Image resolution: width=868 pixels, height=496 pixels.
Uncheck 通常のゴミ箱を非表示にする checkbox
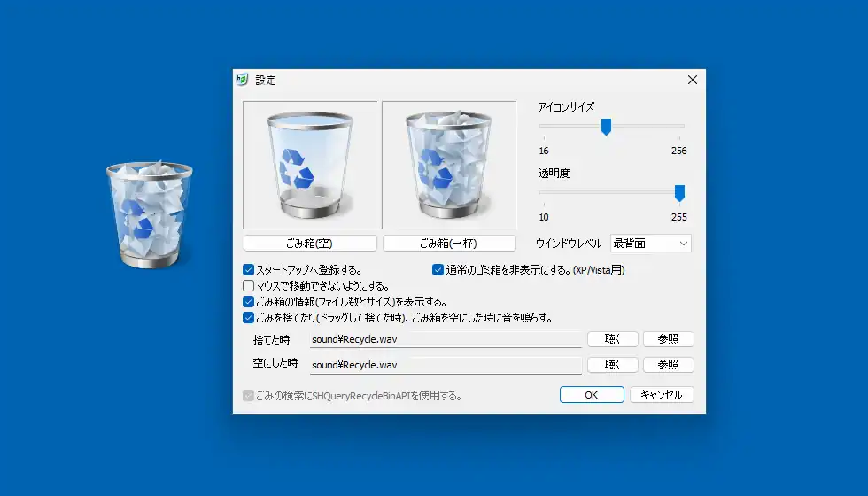tap(438, 270)
